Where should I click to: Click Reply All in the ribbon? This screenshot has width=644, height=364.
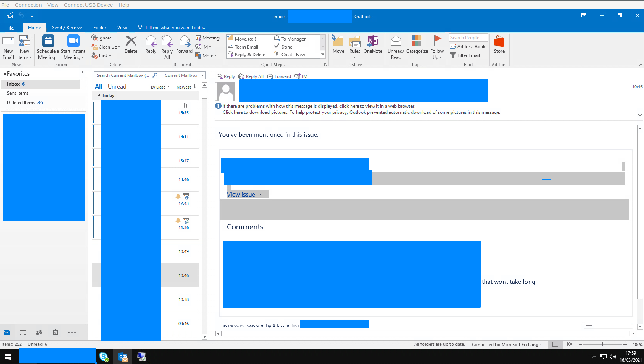167,47
